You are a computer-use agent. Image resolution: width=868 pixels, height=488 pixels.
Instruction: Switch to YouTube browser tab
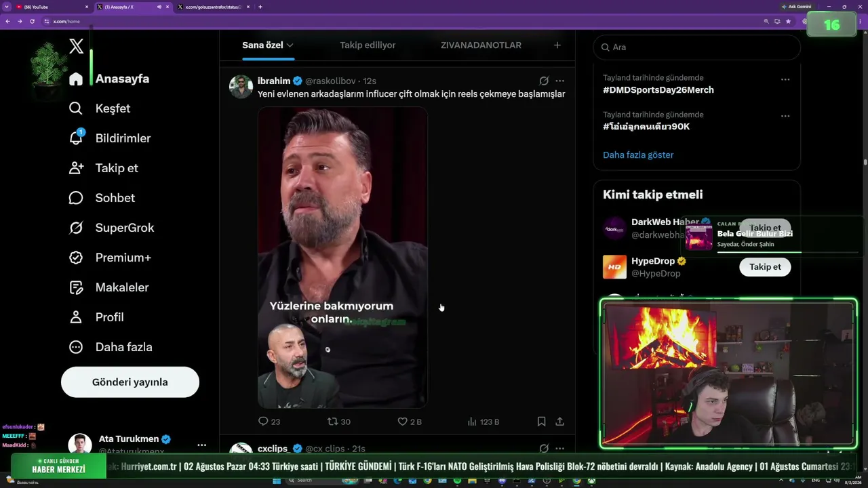click(x=53, y=7)
